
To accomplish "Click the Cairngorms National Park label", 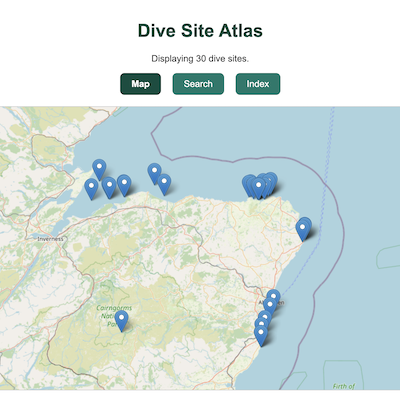I will [x=114, y=316].
